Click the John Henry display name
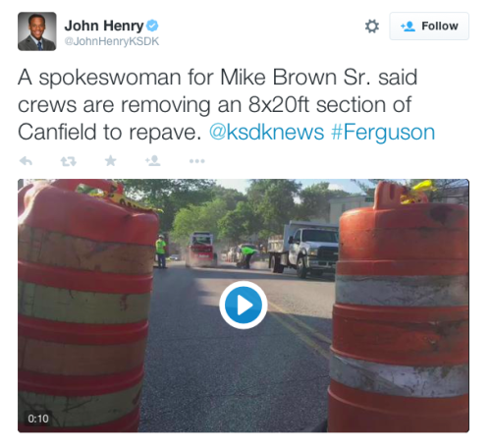The image size is (491, 448). tap(104, 26)
